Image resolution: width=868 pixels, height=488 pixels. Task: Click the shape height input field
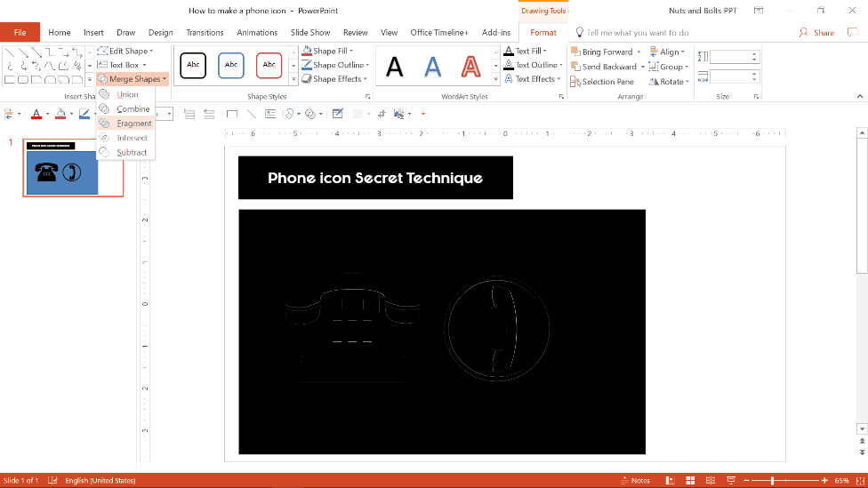[729, 56]
